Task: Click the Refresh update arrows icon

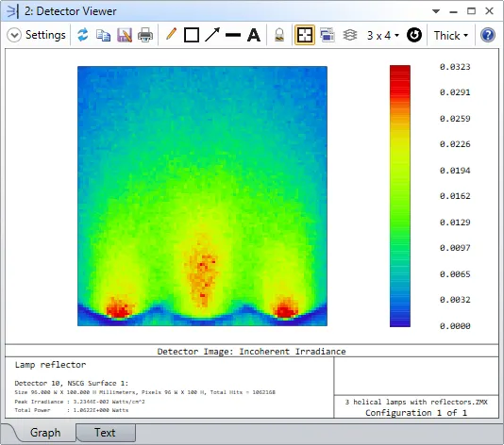Action: click(83, 35)
